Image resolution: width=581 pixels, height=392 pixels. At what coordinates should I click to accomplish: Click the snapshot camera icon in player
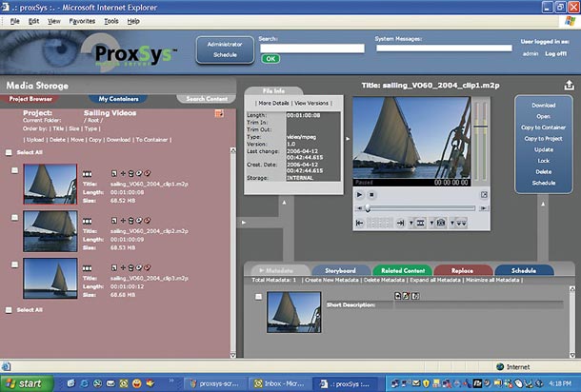(x=440, y=223)
